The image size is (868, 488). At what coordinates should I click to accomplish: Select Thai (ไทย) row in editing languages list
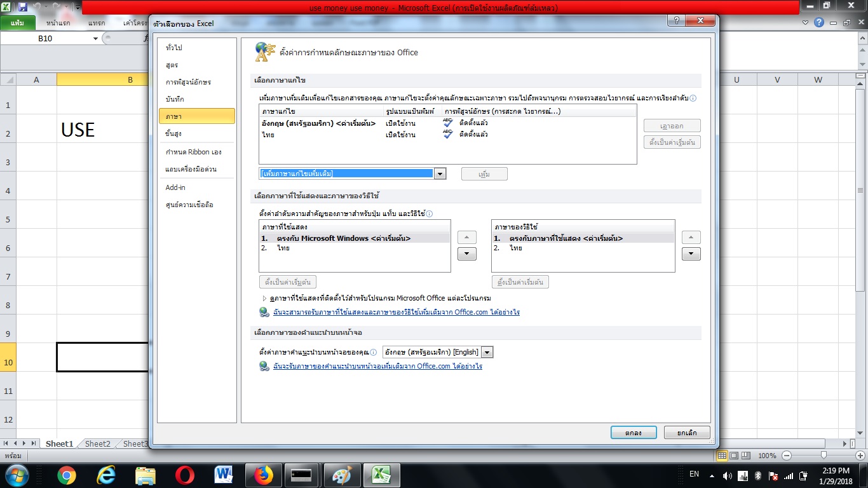point(447,135)
